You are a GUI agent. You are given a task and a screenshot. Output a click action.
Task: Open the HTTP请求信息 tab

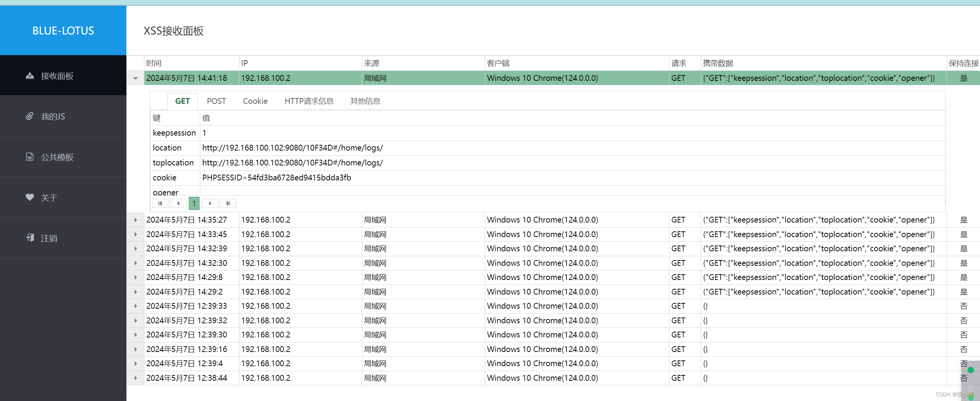[309, 101]
